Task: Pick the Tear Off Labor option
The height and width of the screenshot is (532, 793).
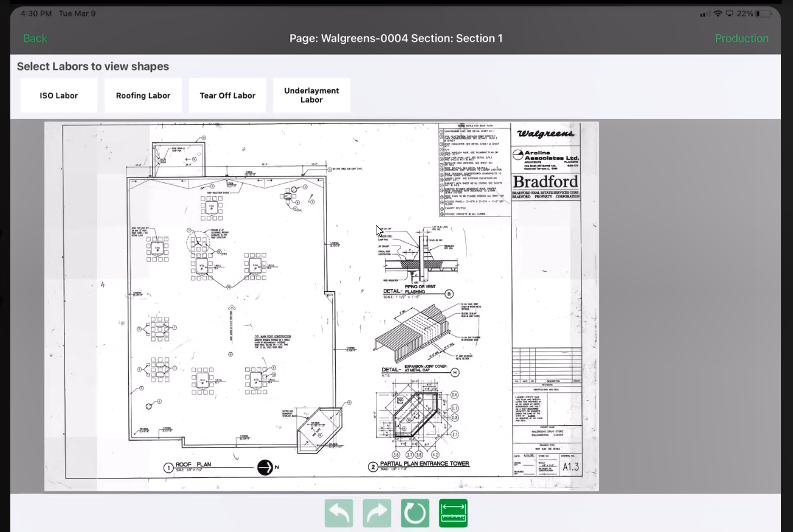Action: pos(227,95)
